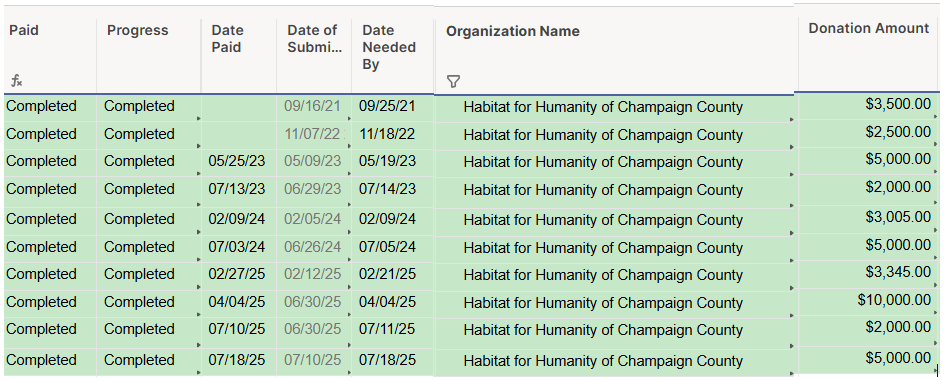
Task: Click the $3,005.00 donation amount cell
Action: 868,217
